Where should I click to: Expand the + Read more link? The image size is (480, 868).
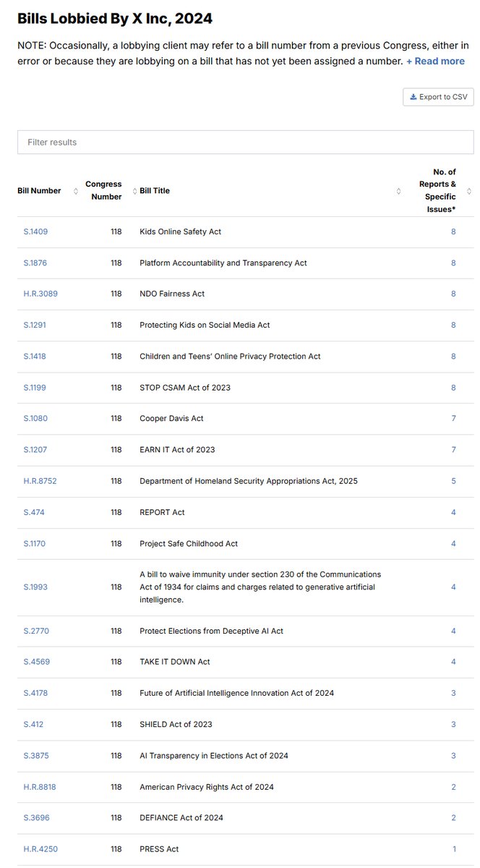[435, 61]
